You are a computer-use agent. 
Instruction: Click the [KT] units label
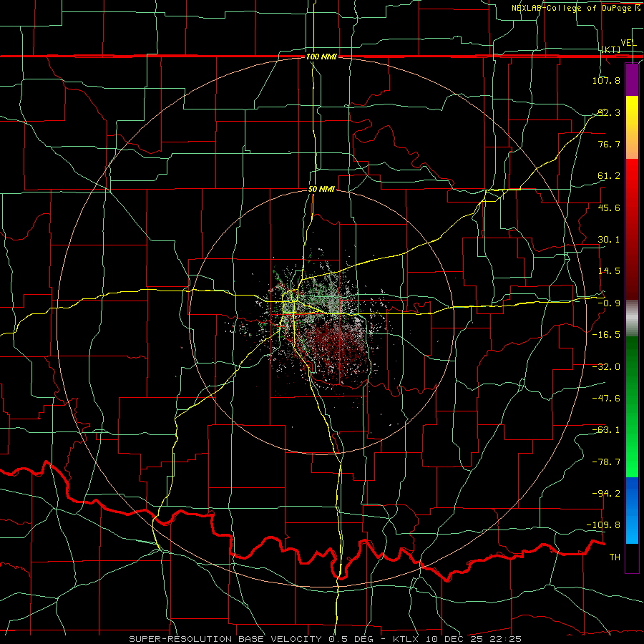(610, 49)
